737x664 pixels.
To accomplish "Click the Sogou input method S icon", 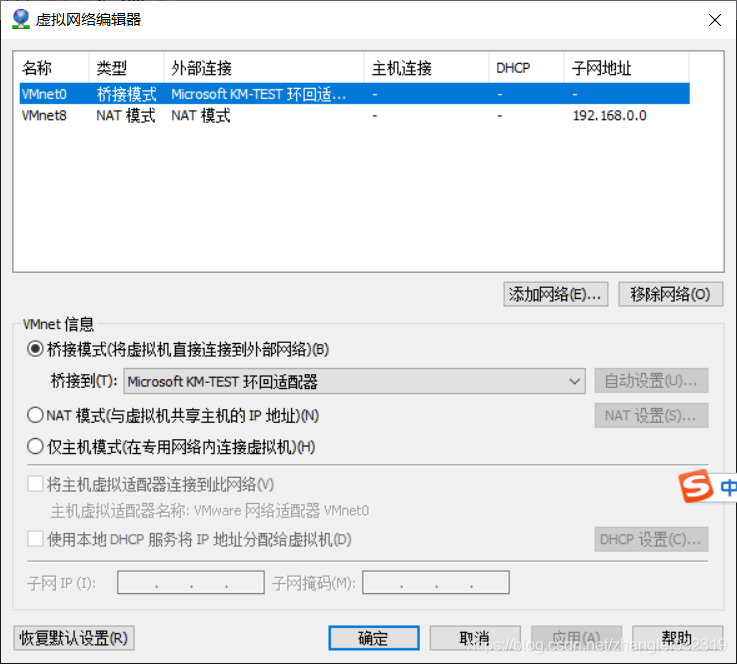I will [695, 486].
